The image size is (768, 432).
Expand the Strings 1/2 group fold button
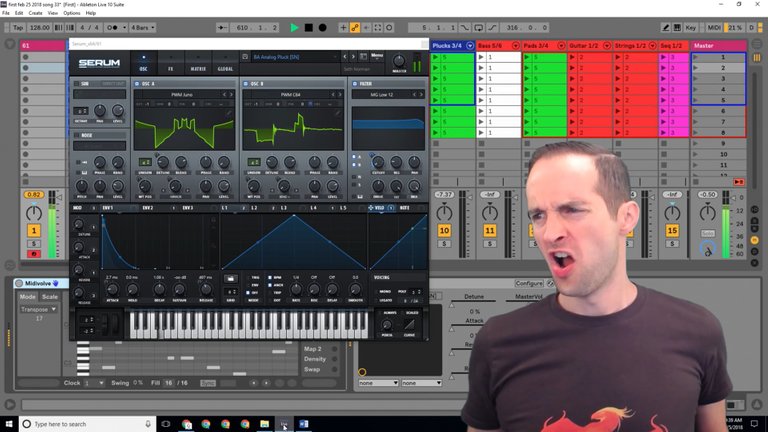coord(652,46)
